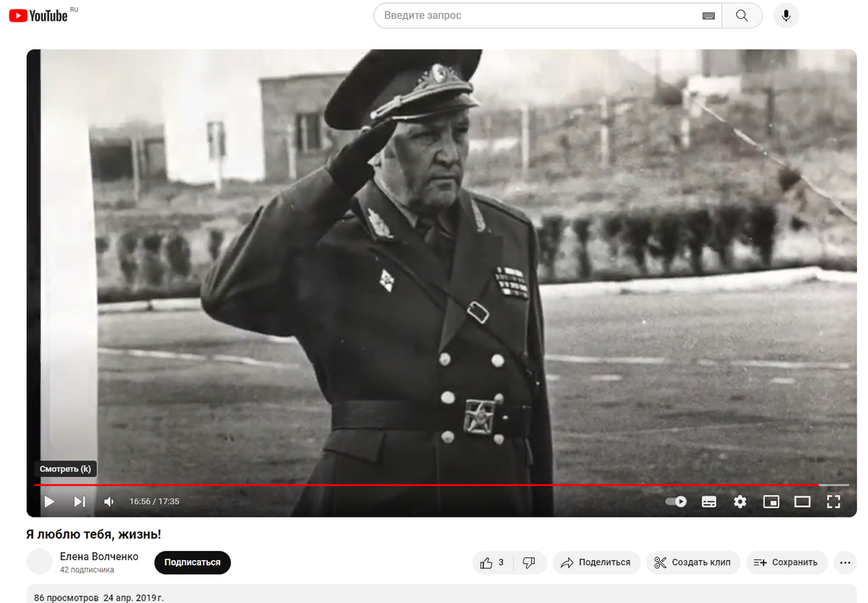868x603 pixels.
Task: Open the more actions ellipsis menu
Action: point(845,562)
